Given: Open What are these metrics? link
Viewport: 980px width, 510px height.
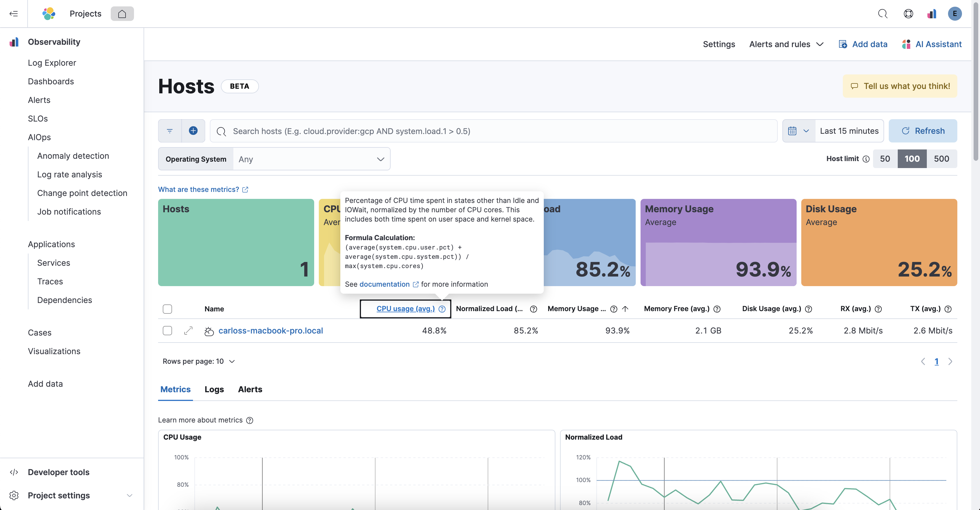Looking at the screenshot, I should [203, 190].
